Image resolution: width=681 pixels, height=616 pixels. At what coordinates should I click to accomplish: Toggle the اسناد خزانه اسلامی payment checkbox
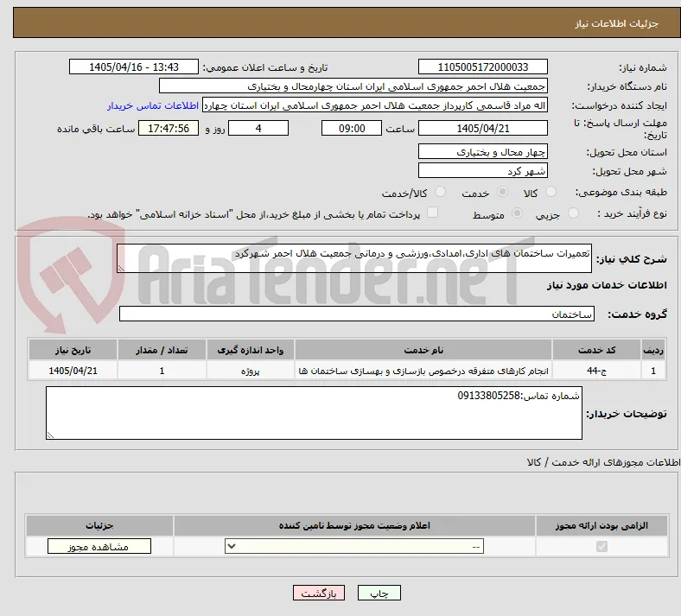click(433, 213)
